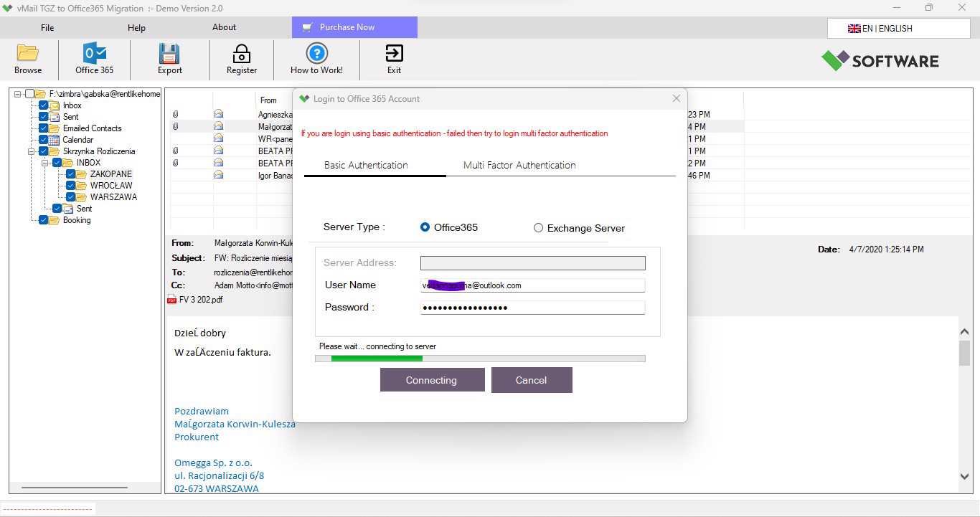Open the File menu

[x=47, y=28]
